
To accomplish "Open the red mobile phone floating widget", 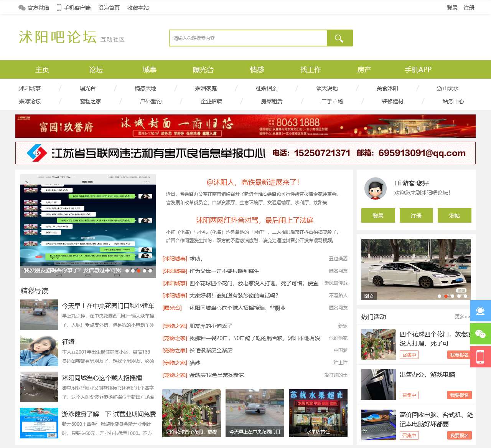I will tap(480, 357).
